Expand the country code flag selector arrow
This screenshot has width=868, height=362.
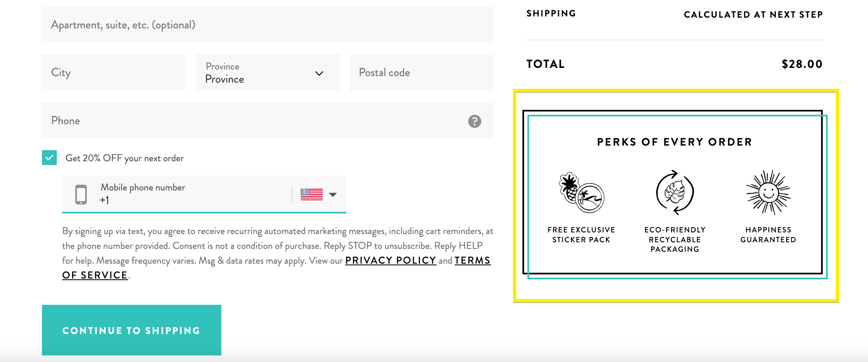333,195
